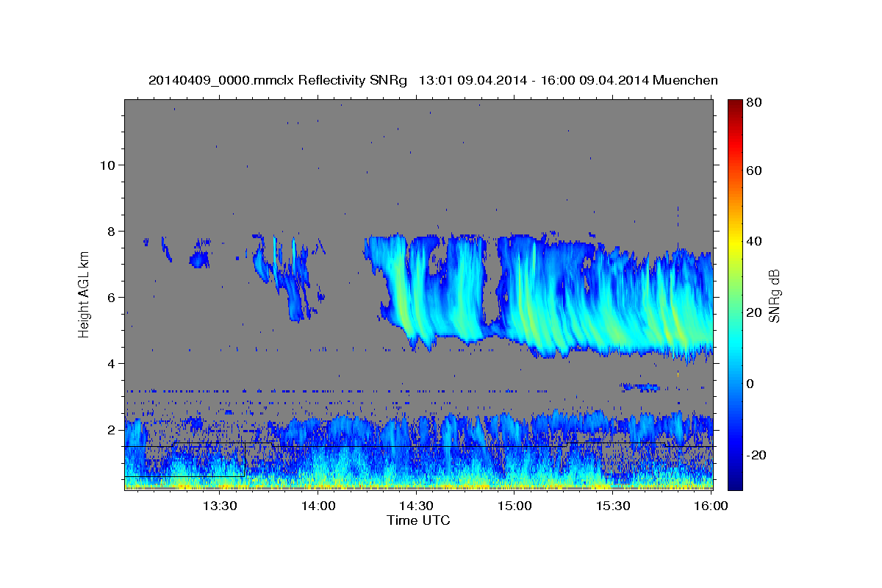Click the height axis label 6
This screenshot has height=588, width=882.
112,297
